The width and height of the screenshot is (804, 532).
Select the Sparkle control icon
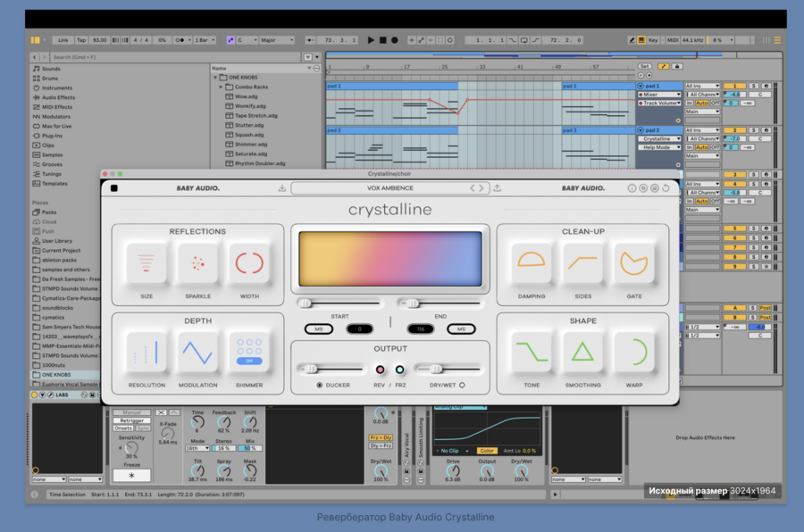(197, 263)
